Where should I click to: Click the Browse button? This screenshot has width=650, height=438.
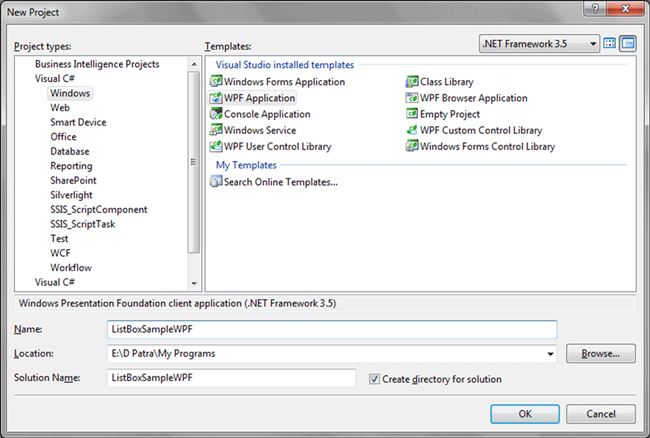[601, 353]
